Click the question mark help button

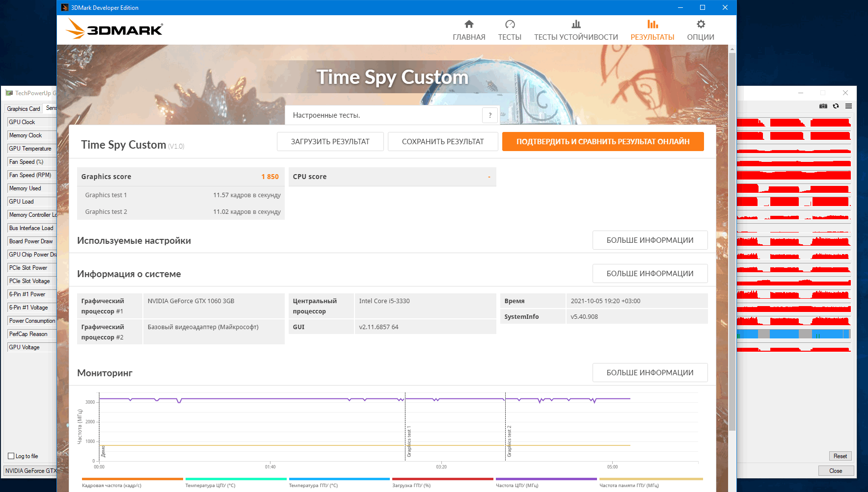(490, 115)
